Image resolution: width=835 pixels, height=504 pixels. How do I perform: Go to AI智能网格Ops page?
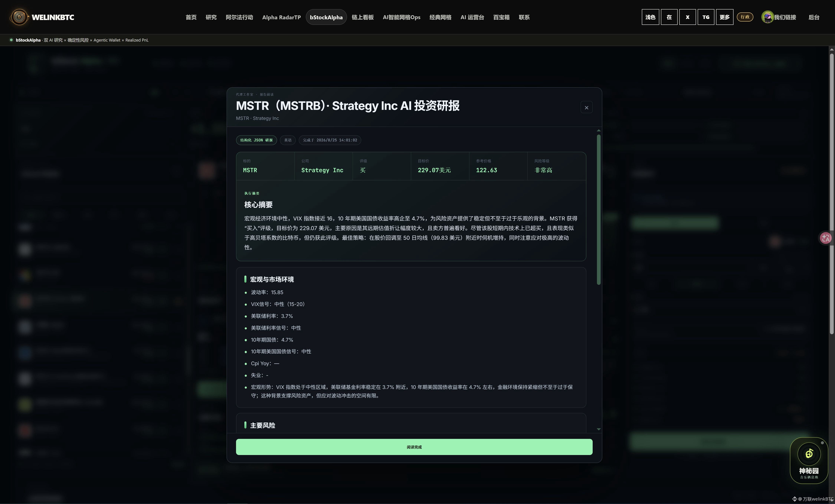pos(402,17)
